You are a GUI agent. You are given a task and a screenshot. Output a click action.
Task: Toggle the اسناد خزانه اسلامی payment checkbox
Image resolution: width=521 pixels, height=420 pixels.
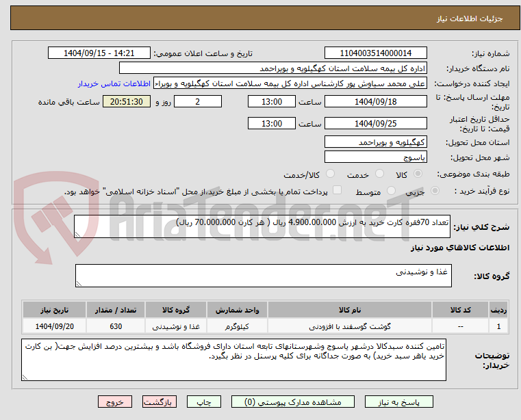tap(338, 190)
